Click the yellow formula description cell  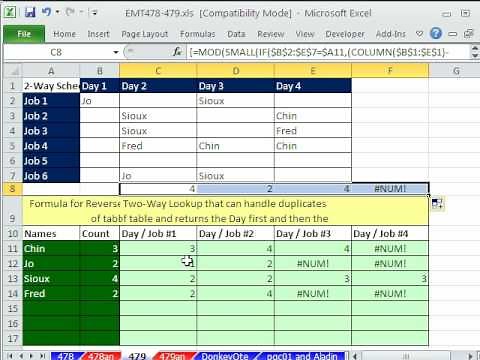[226, 211]
